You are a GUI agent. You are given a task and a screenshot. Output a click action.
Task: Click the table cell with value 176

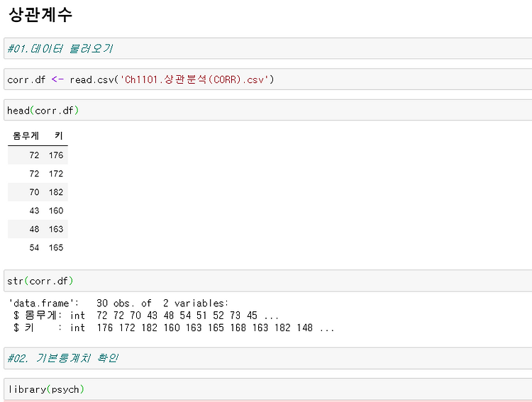click(56, 155)
